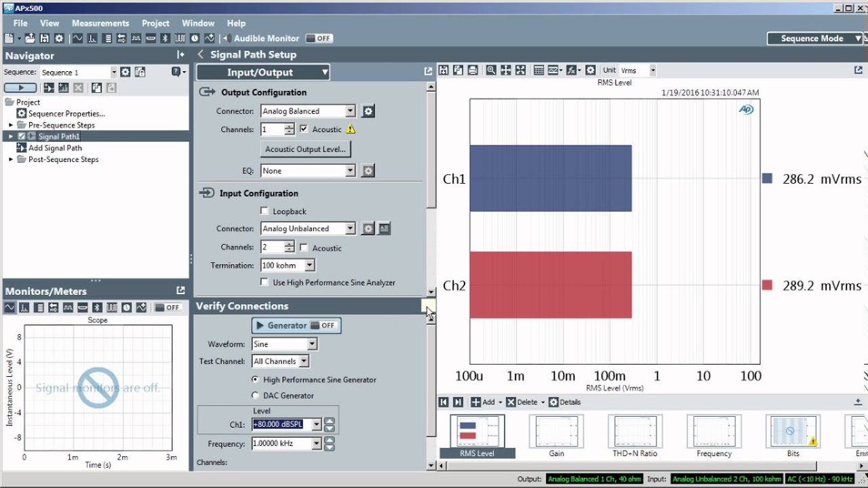Click the zoom-to-fit icon in the graph toolbar
Screen dimensions: 868x488
click(x=521, y=70)
